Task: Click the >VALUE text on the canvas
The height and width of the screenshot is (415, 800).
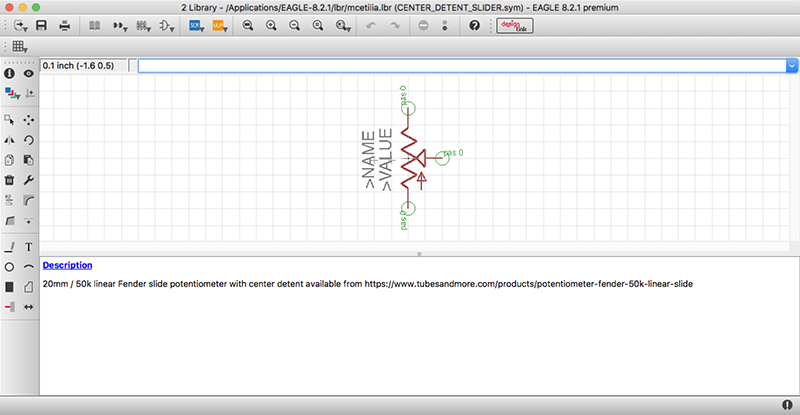Action: click(x=386, y=160)
